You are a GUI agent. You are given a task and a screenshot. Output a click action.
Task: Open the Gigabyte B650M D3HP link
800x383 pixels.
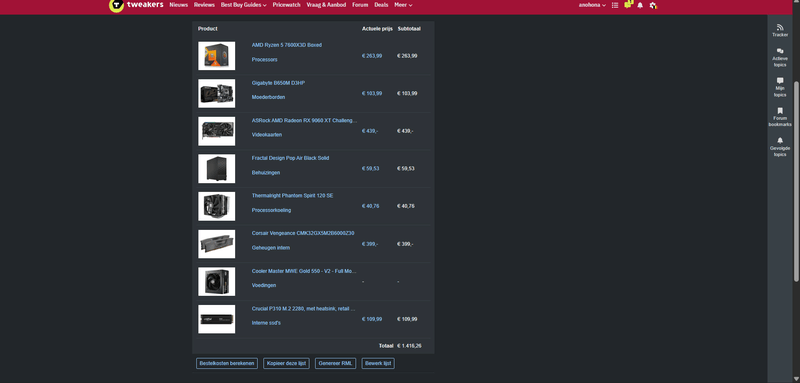pos(278,83)
